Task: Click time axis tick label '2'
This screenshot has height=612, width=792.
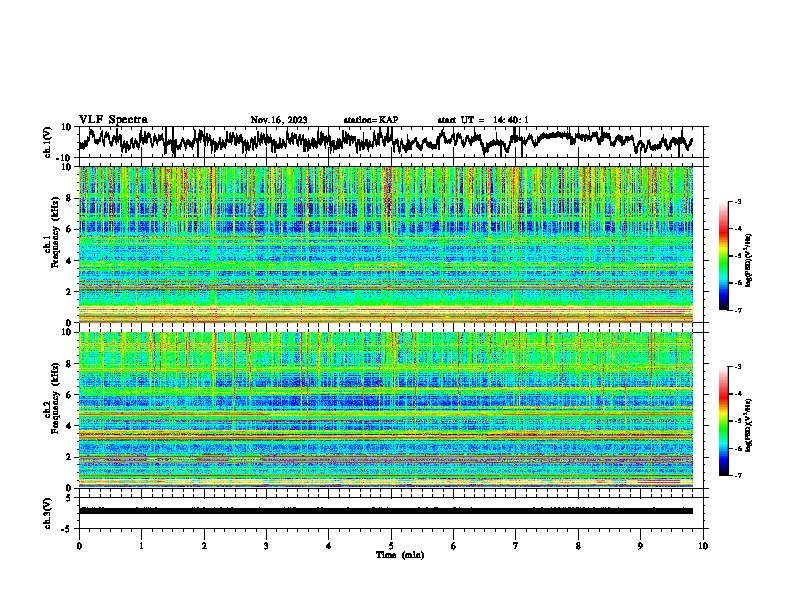Action: (x=204, y=546)
